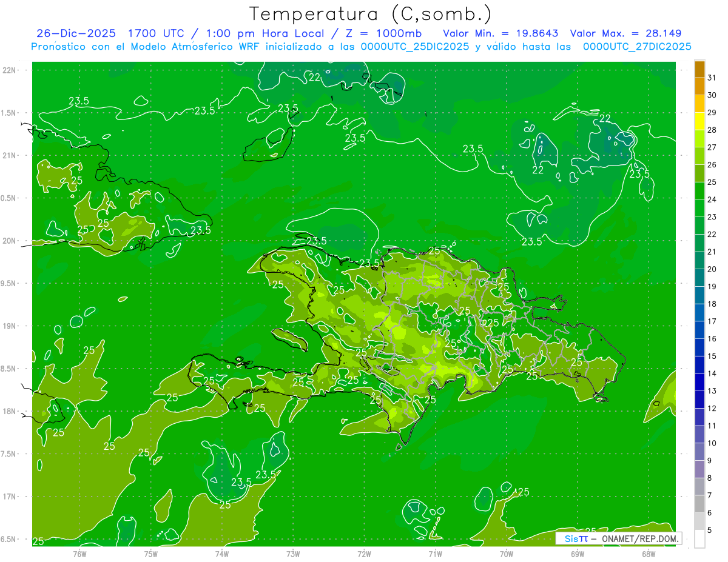
Task: Click the orange swatch between legend 30 and 31
Action: point(699,86)
